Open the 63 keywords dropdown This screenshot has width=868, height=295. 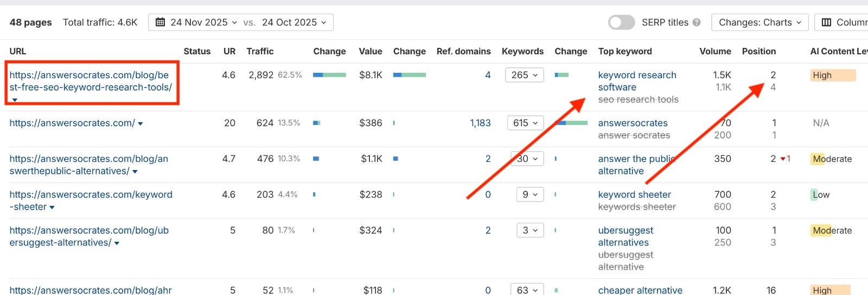point(527,290)
